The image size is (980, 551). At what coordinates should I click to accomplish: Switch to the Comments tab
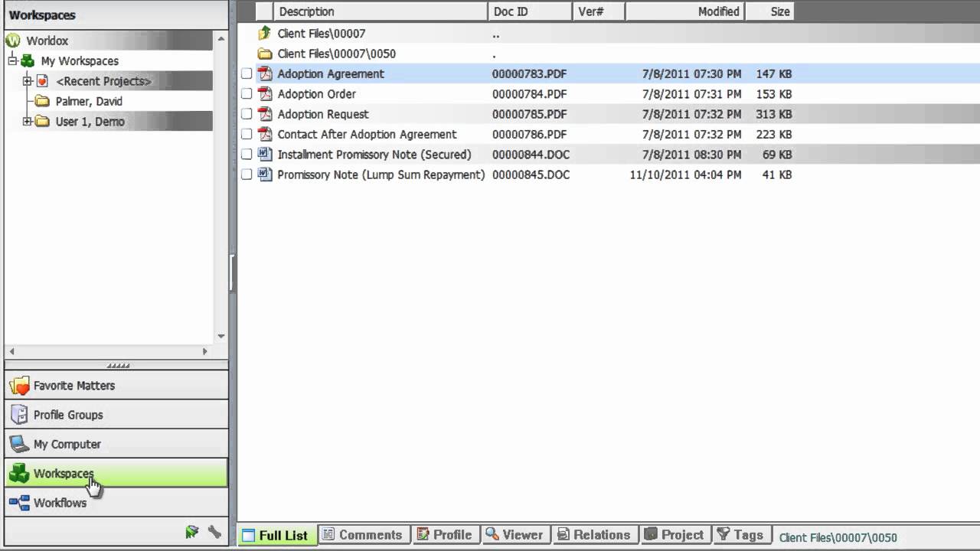361,535
